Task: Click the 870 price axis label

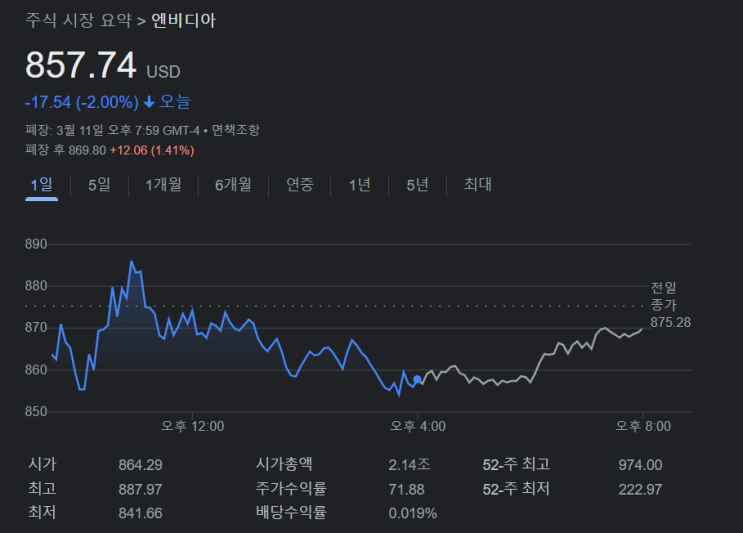Action: [x=36, y=327]
